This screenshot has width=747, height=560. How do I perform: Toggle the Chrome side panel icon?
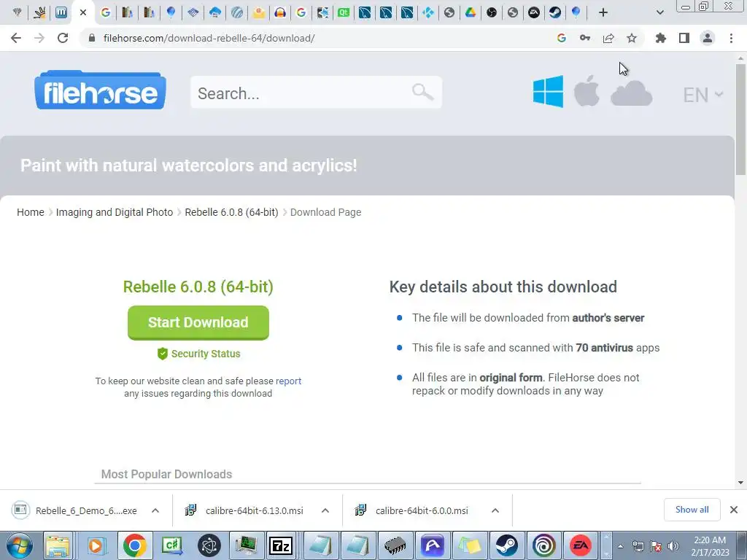[x=684, y=38]
